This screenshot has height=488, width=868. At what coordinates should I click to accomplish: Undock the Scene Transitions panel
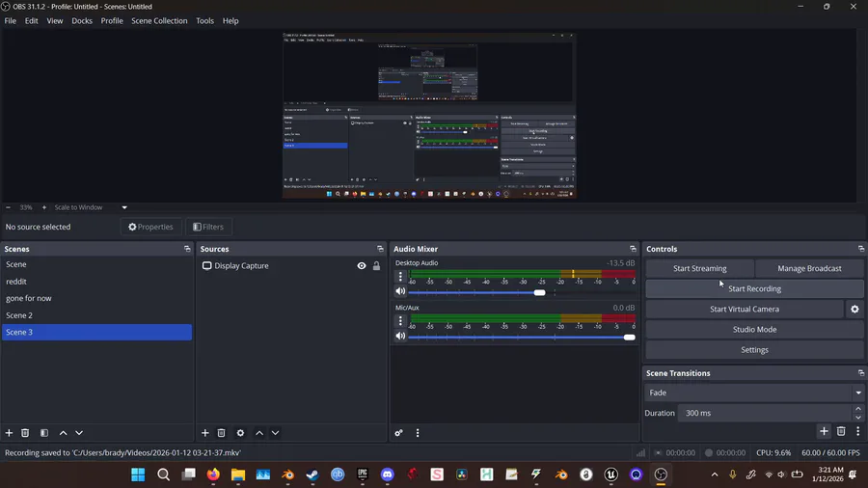(861, 373)
